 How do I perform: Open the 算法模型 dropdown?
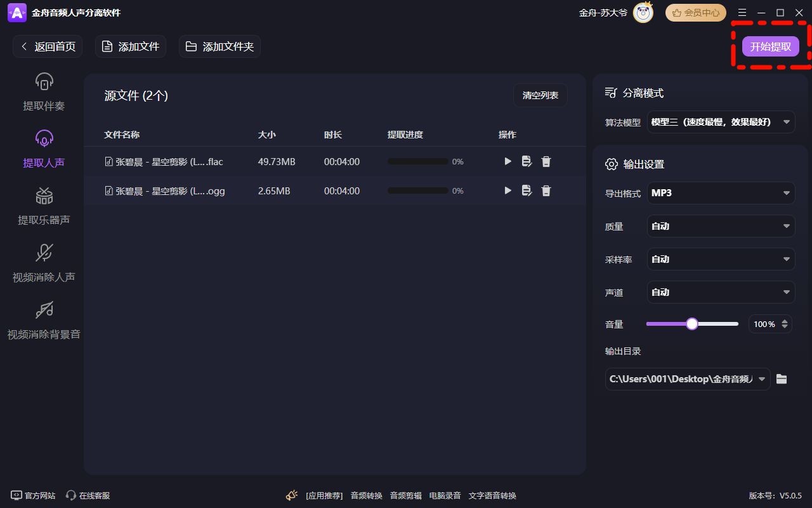coord(721,122)
